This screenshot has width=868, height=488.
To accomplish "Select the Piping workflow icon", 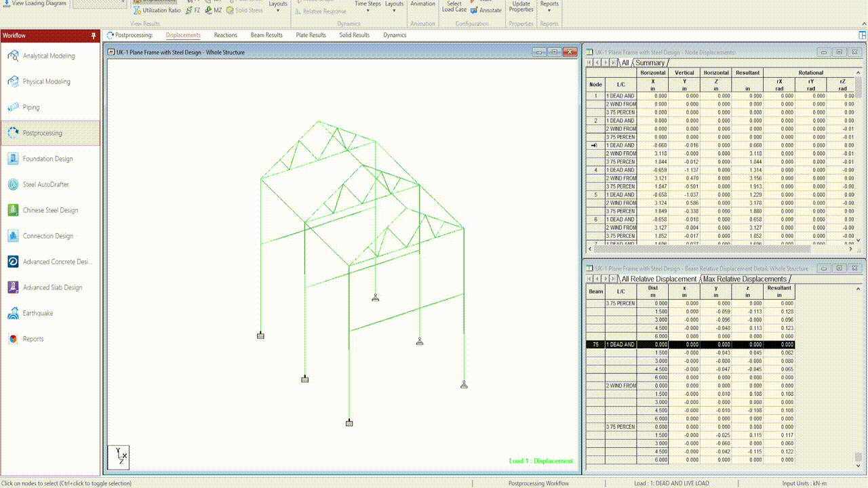I will pos(13,107).
